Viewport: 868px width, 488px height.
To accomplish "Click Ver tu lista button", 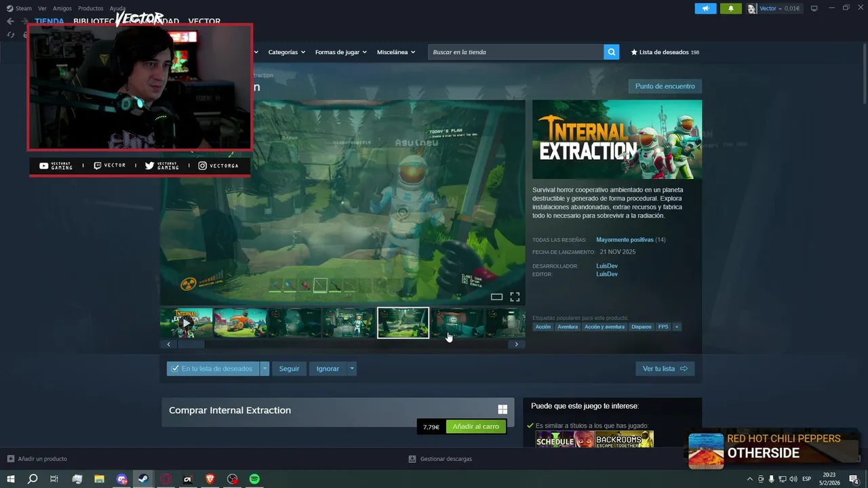I will (665, 369).
